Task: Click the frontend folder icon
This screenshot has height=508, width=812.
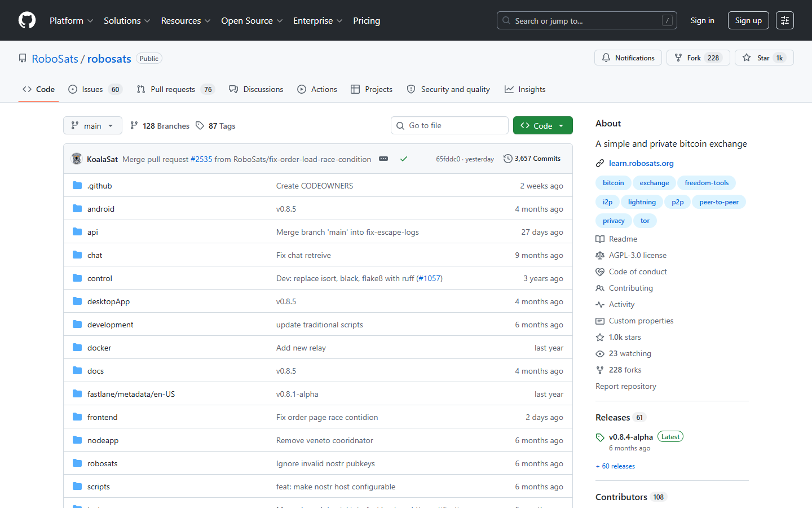Action: click(x=77, y=417)
